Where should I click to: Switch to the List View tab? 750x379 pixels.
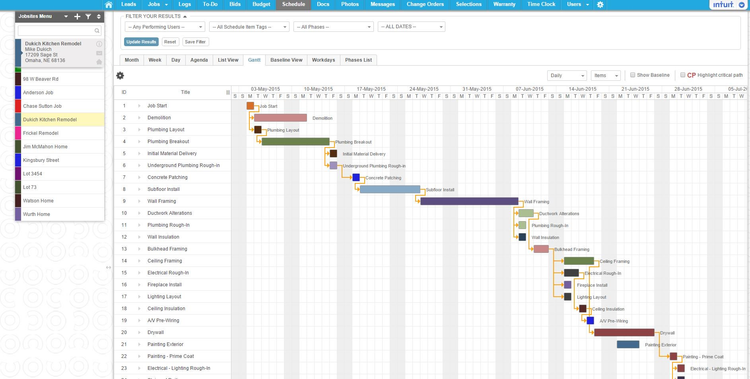click(x=228, y=60)
